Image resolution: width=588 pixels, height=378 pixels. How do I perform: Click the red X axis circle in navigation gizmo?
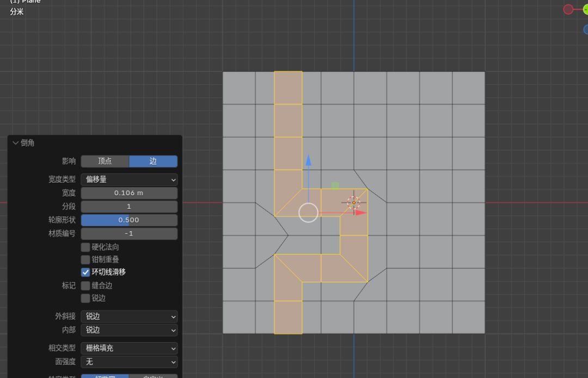(x=568, y=9)
